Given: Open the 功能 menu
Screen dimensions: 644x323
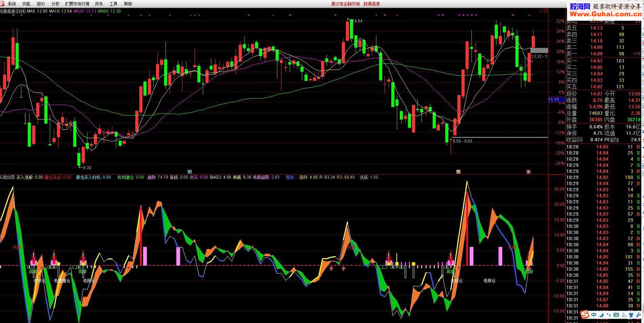Looking at the screenshot, I should (x=26, y=4).
